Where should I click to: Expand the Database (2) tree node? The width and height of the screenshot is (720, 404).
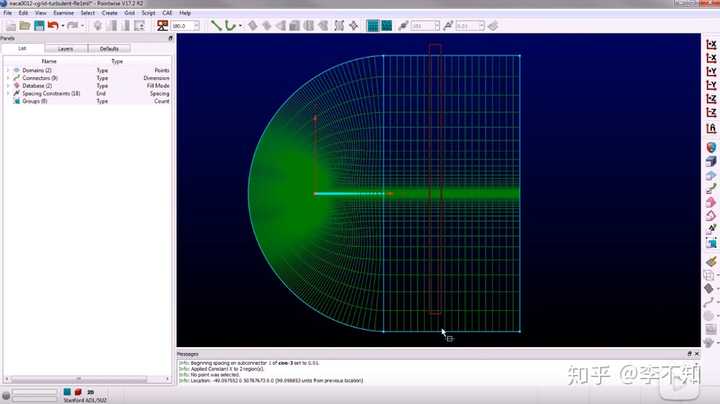[x=8, y=86]
